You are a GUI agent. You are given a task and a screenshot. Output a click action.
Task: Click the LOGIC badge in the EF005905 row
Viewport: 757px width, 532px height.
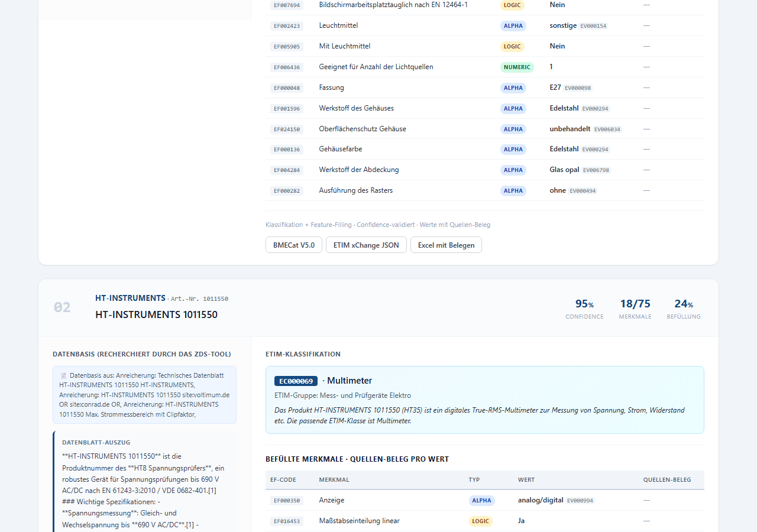click(x=512, y=47)
